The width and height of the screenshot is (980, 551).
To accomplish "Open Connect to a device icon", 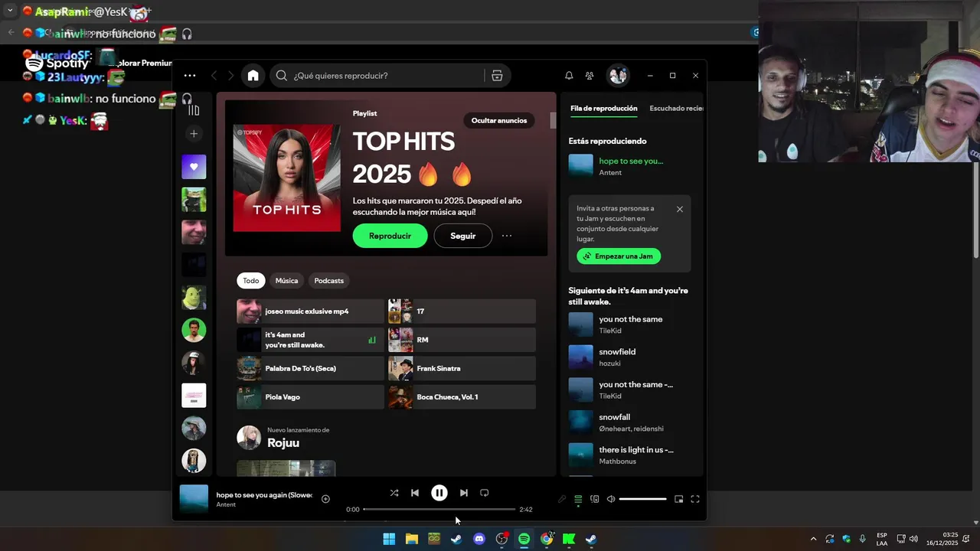I will [x=595, y=499].
